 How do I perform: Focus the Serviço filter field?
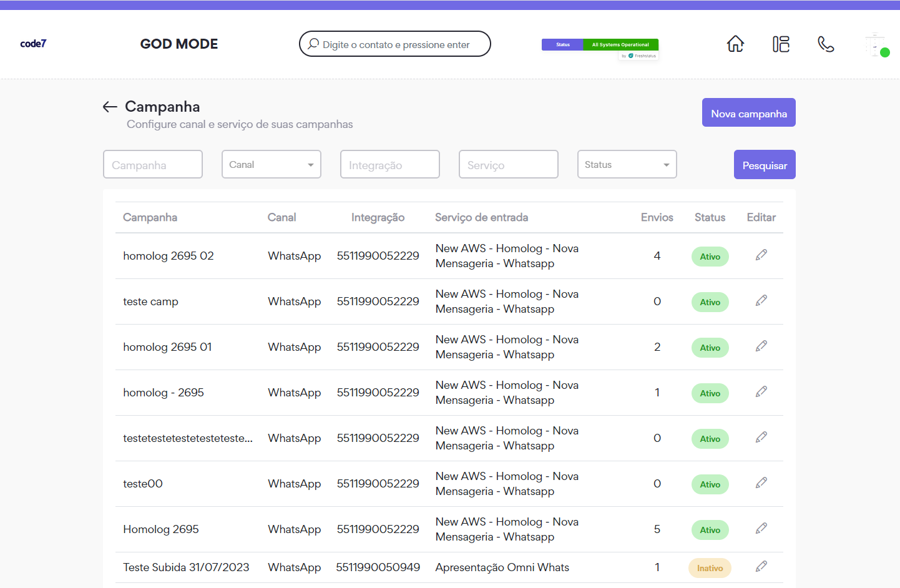[x=509, y=164]
